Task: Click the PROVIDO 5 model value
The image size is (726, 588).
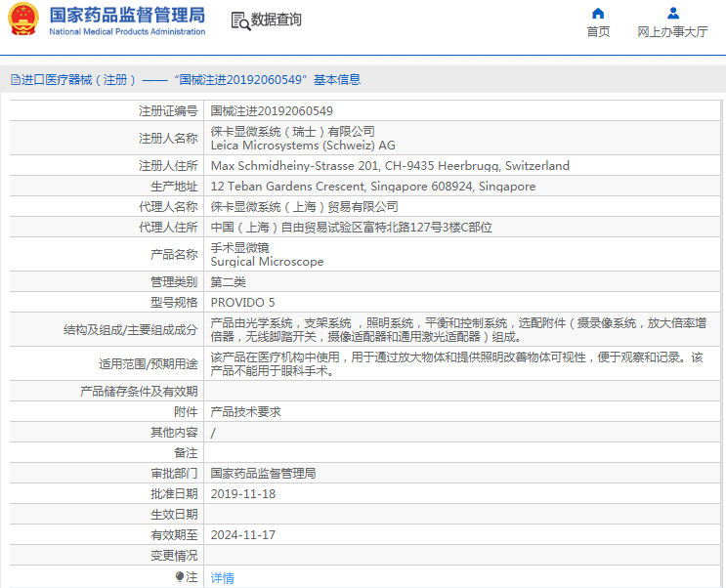Action: click(242, 303)
